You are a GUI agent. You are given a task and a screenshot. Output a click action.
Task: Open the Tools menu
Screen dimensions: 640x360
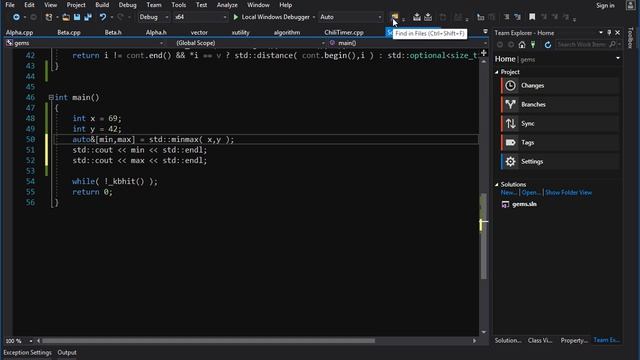(178, 5)
